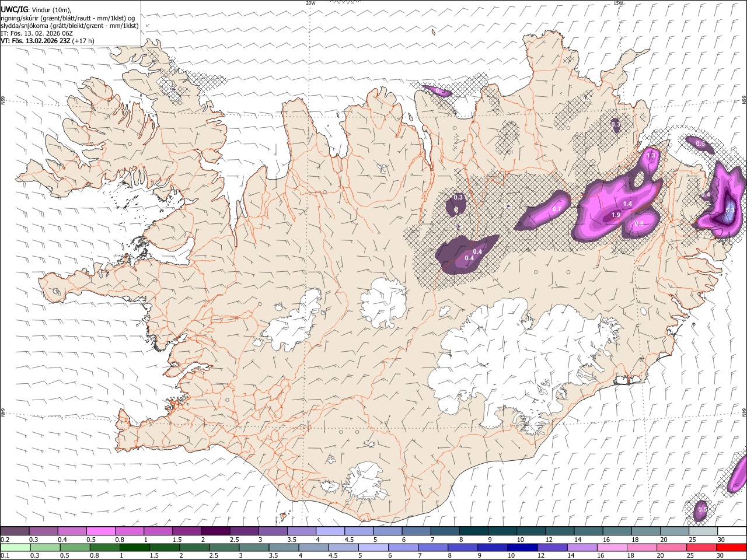Click the 1.4 precipitation value on map
The height and width of the screenshot is (560, 747).
tap(627, 204)
